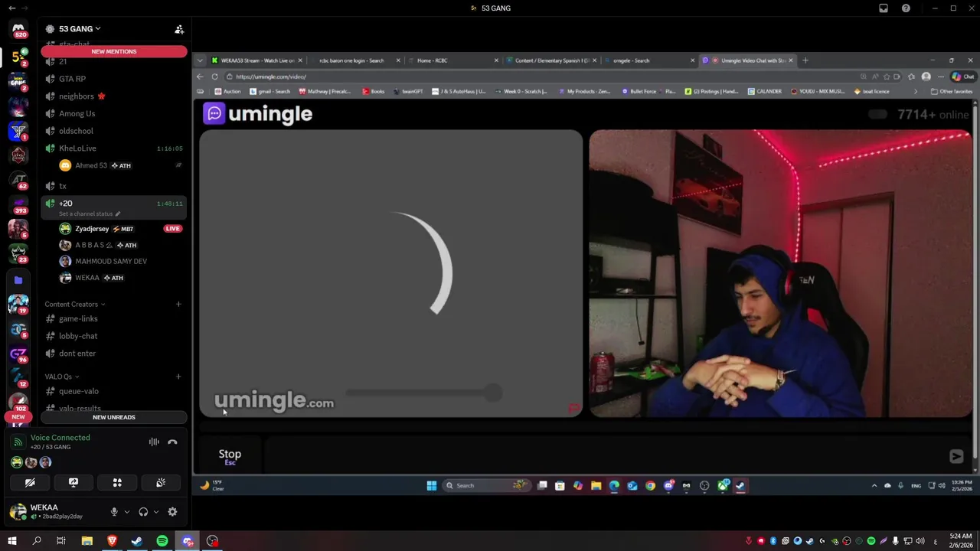Start screen sharing in the voice panel
Image resolution: width=980 pixels, height=551 pixels.
[73, 483]
